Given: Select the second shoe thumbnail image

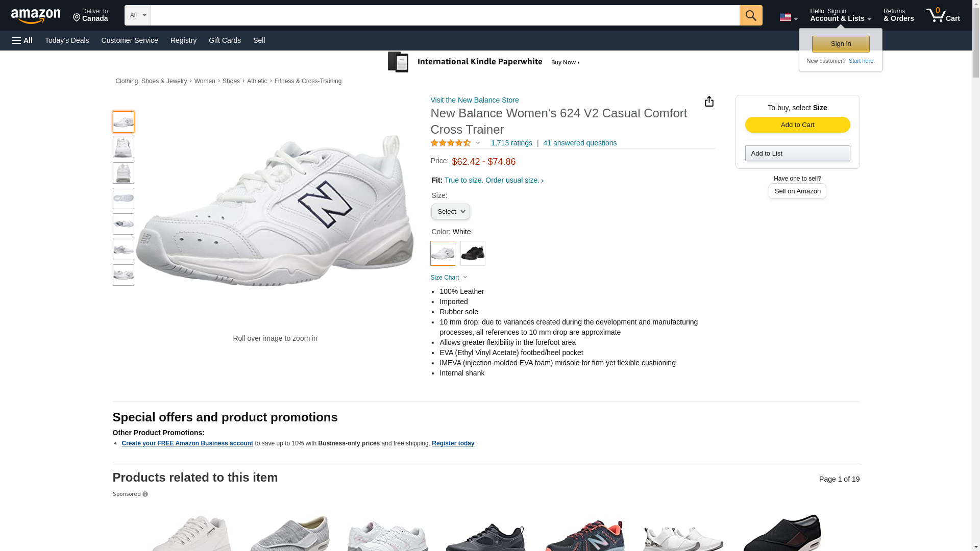Looking at the screenshot, I should point(124,147).
